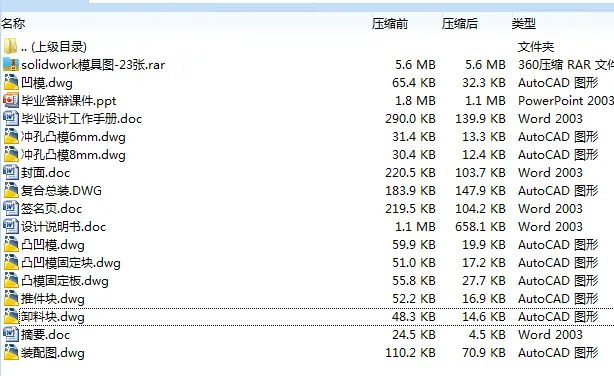Sort files by the 名称 column header
The image size is (614, 376).
click(13, 24)
